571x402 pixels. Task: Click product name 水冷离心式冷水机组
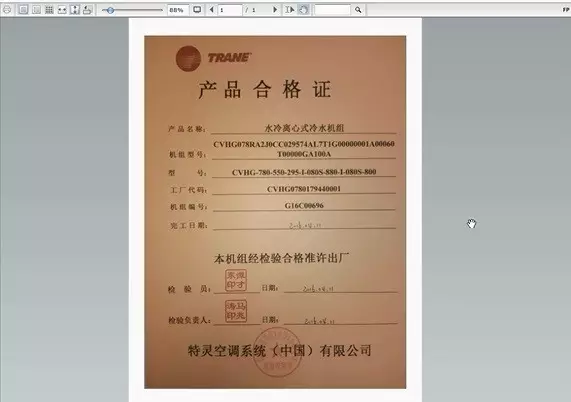(x=304, y=128)
